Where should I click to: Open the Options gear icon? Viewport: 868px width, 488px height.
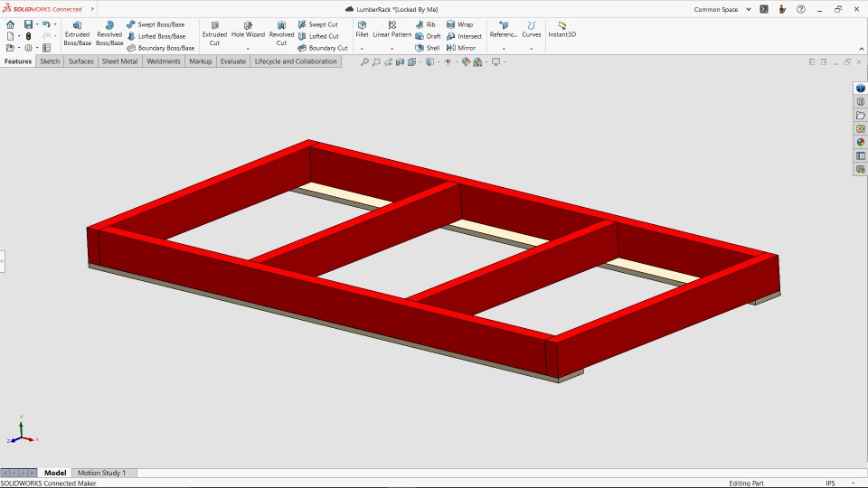point(28,48)
